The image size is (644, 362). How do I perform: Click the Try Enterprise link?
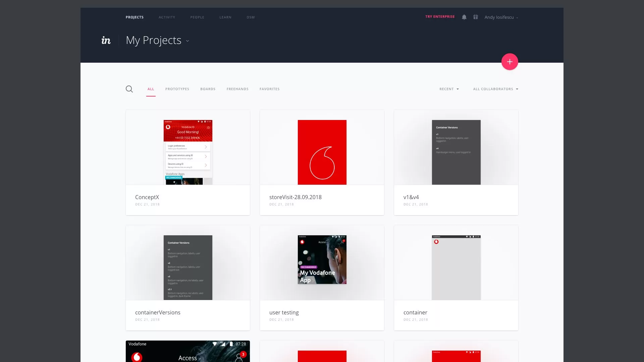pyautogui.click(x=440, y=17)
